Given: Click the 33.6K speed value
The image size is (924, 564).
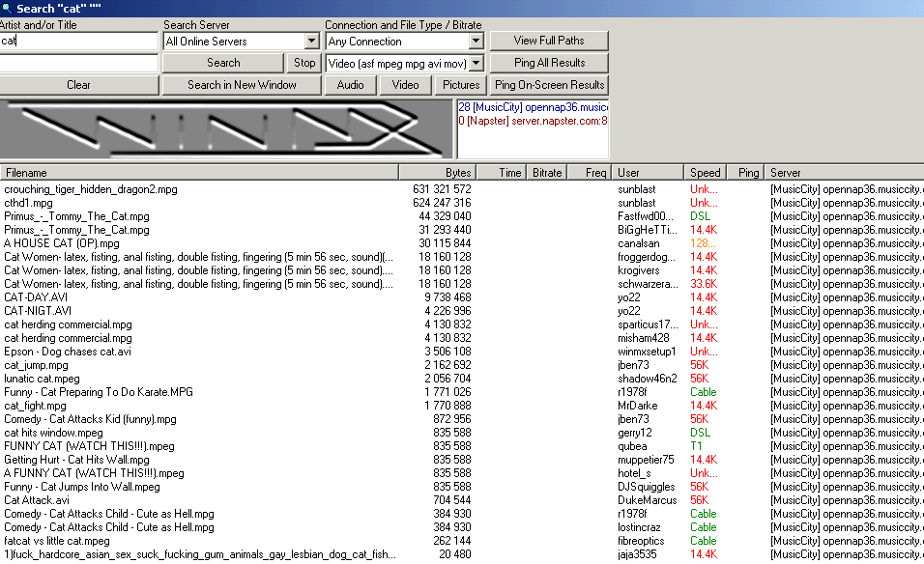Looking at the screenshot, I should tap(704, 284).
